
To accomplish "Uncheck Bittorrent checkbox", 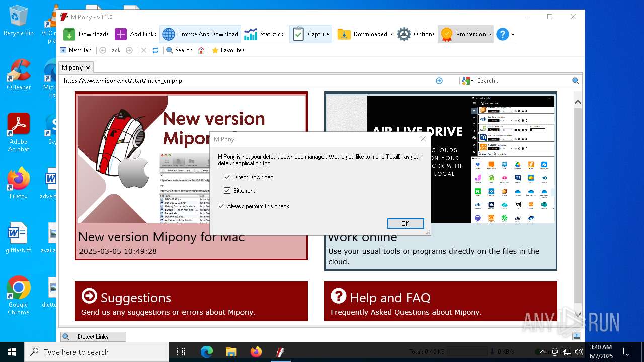I will point(227,191).
